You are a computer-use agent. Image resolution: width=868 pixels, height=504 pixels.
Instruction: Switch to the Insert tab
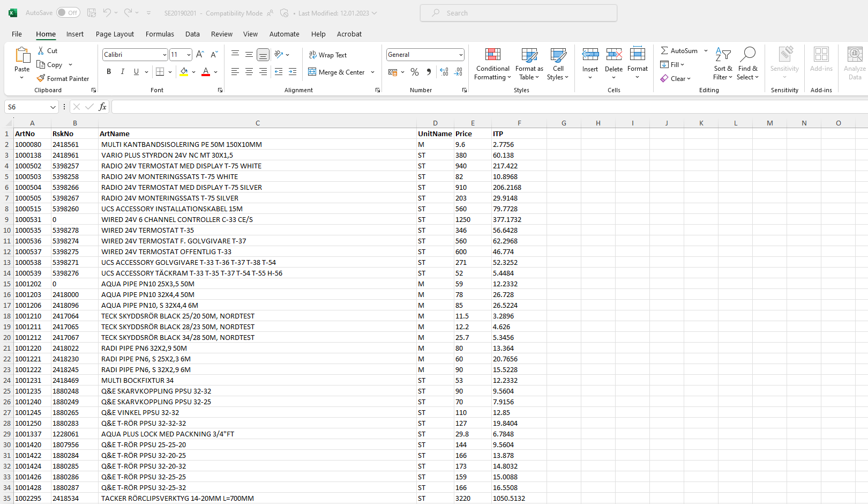[75, 34]
